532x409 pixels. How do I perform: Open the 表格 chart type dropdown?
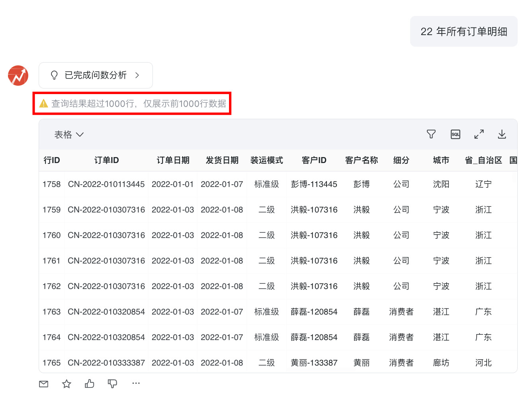click(x=69, y=135)
